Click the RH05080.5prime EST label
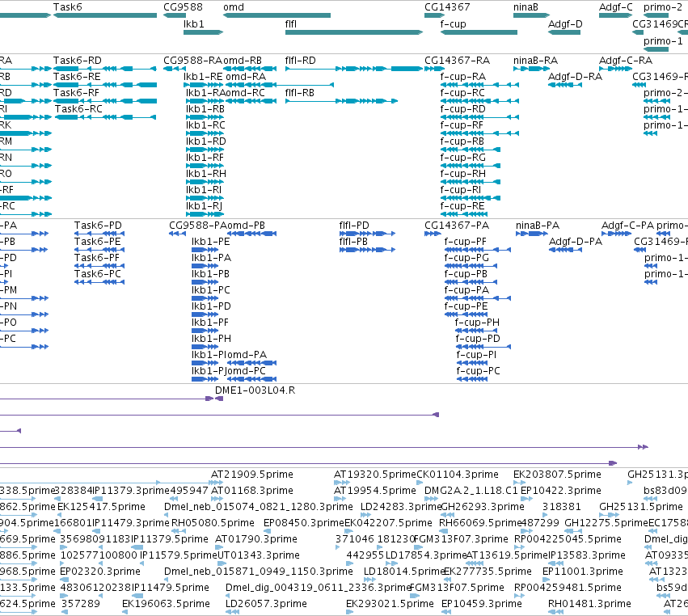 (213, 523)
